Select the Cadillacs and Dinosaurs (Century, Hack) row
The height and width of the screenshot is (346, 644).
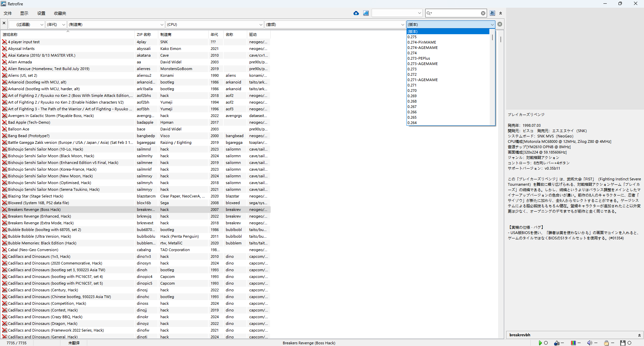(136, 290)
